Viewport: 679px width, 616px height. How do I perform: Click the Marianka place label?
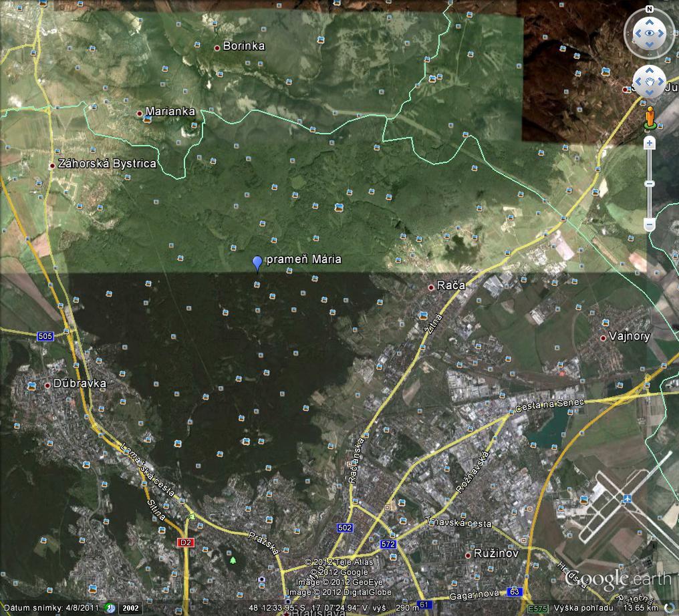(170, 112)
